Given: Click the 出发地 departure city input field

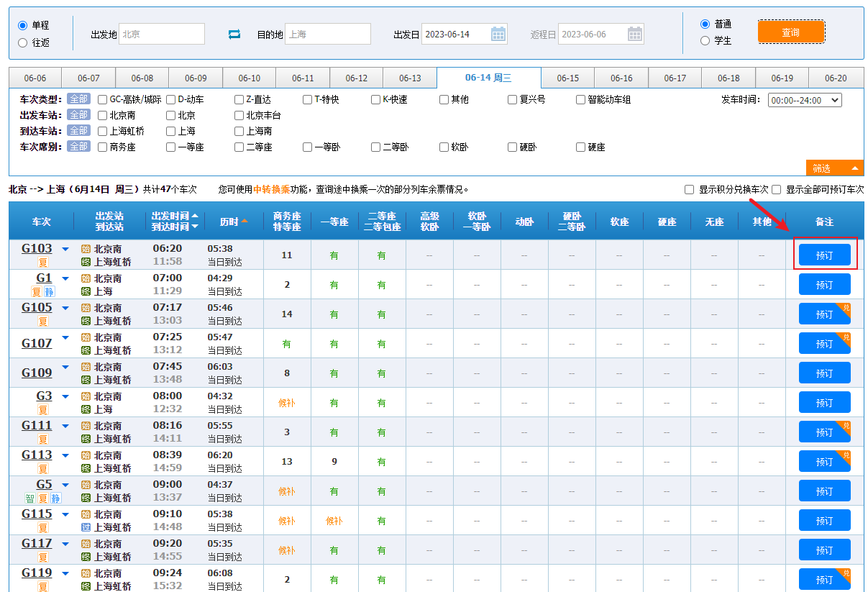Looking at the screenshot, I should (162, 34).
